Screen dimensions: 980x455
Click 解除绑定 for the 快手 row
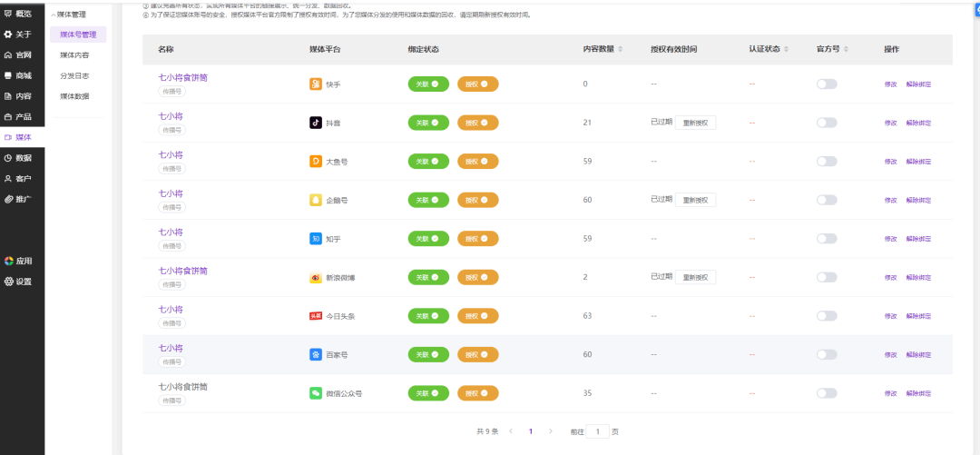(918, 84)
